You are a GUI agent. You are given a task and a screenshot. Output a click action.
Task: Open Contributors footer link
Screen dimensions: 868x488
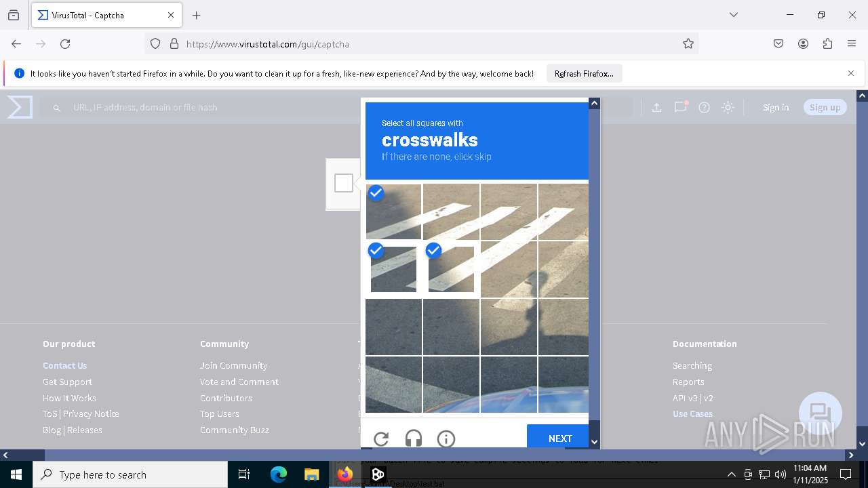point(226,398)
